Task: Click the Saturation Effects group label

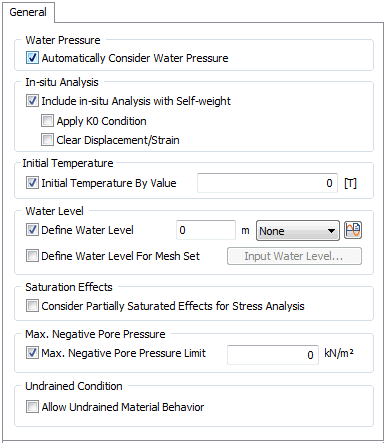Action: [x=69, y=287]
